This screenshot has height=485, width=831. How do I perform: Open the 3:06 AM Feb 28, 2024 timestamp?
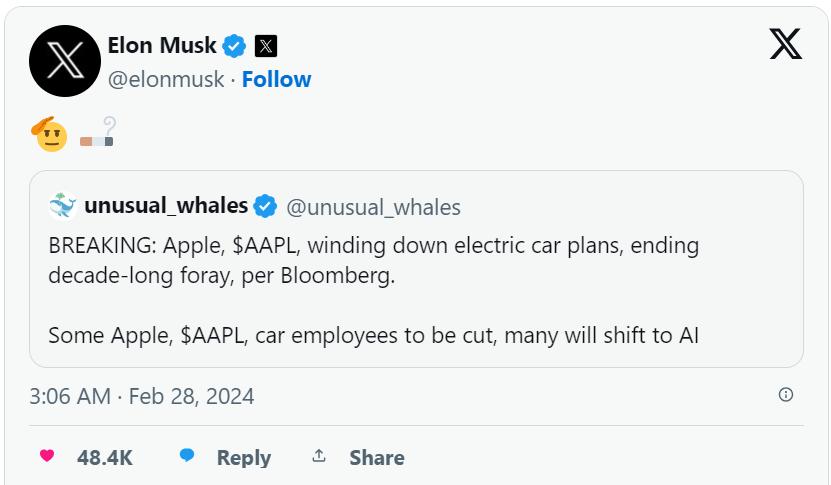(x=142, y=396)
